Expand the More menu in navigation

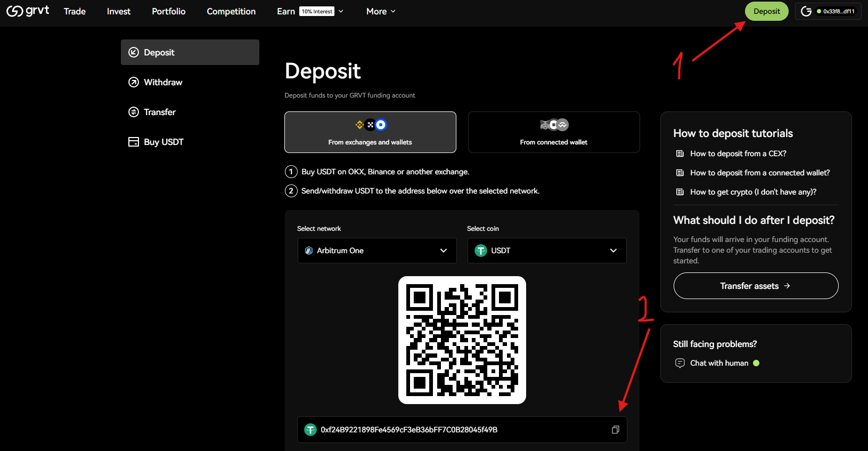point(381,11)
